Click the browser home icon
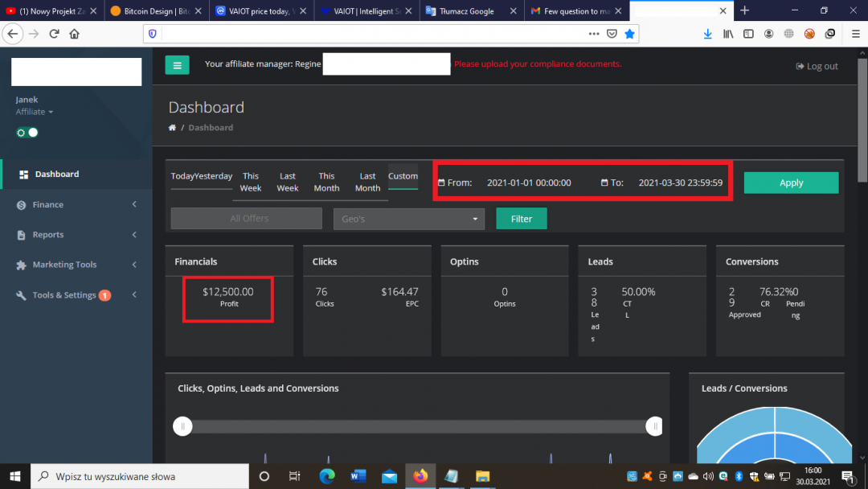The image size is (868, 489). pos(75,34)
